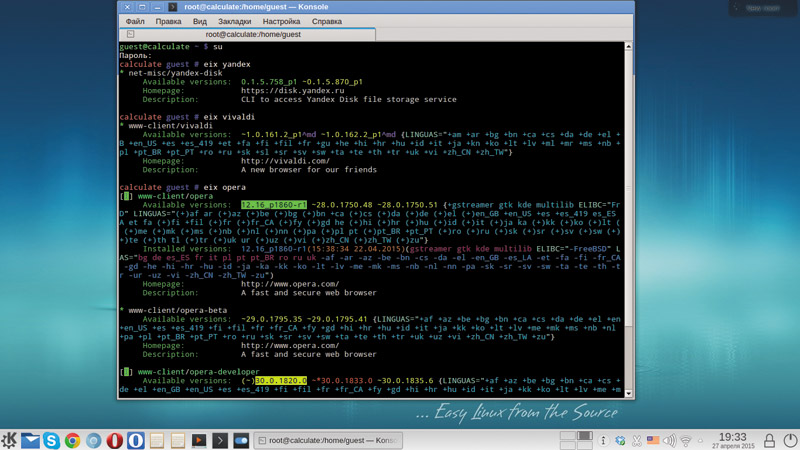Switch to the highlighted active virtual desktop
This screenshot has height=450, width=800.
point(585,436)
